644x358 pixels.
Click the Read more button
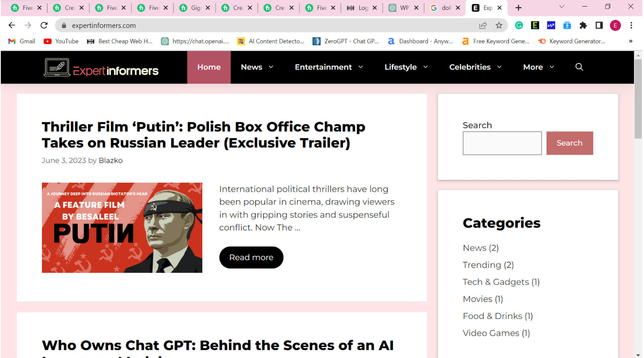point(251,257)
